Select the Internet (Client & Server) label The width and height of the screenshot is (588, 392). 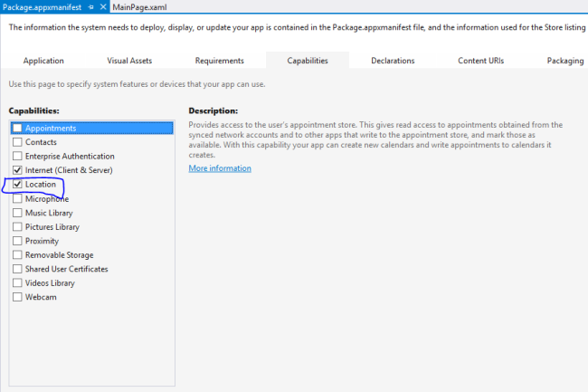[x=69, y=170]
